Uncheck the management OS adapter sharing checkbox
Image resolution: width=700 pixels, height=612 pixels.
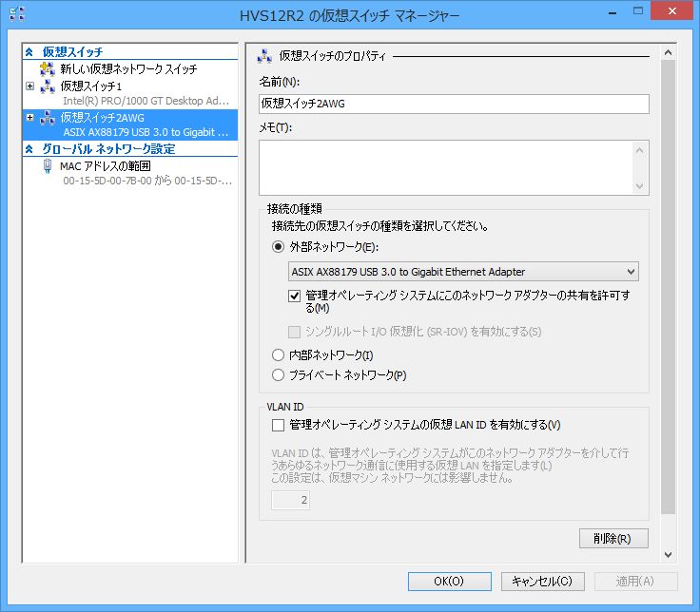tap(295, 296)
